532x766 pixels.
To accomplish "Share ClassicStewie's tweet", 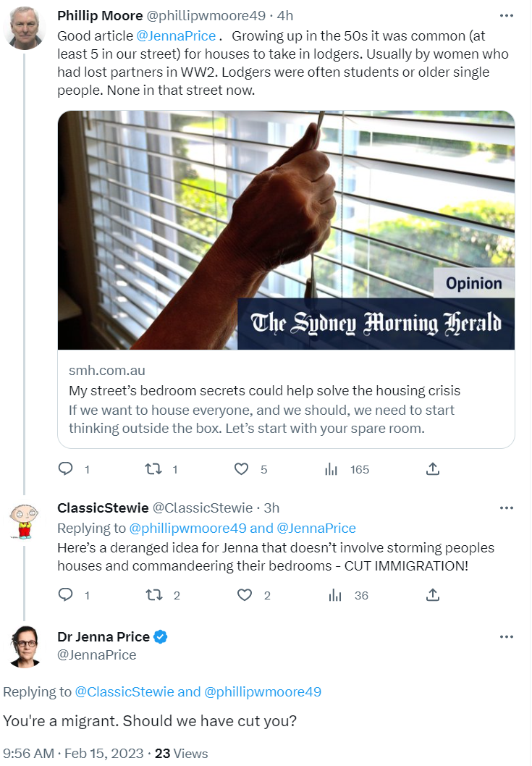I will click(x=433, y=595).
